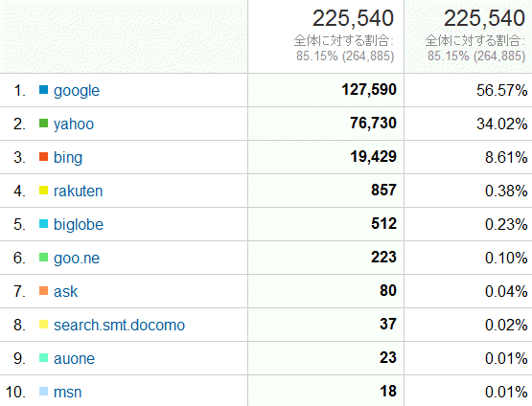Open the ask source link
532x406 pixels.
point(65,291)
